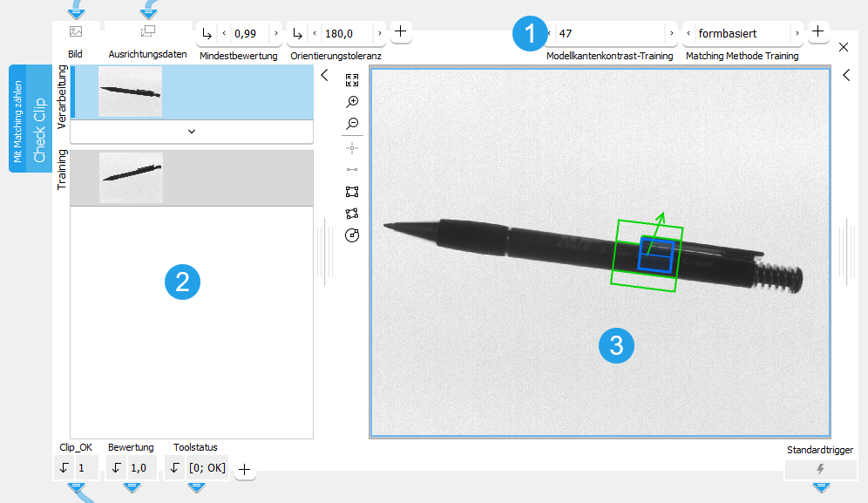Increase the Mindestbewertung value

pos(276,33)
